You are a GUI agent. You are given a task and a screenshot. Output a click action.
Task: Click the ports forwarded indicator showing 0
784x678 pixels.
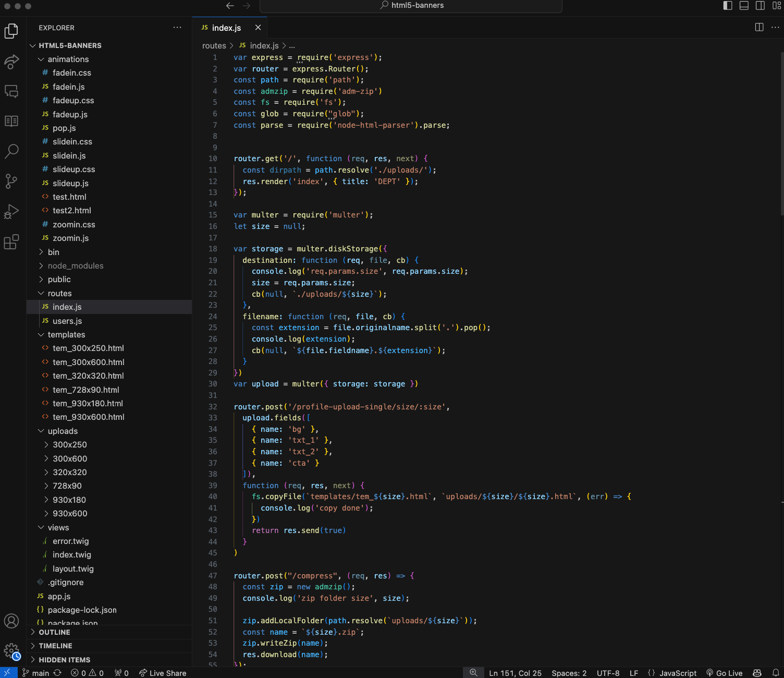click(x=121, y=673)
